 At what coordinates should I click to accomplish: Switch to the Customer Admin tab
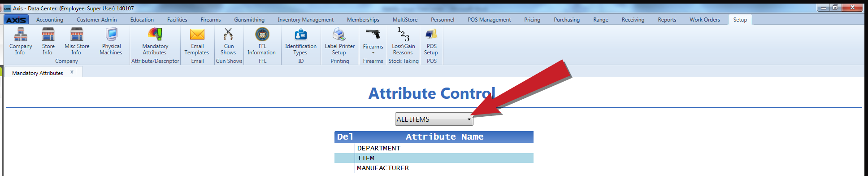click(97, 20)
